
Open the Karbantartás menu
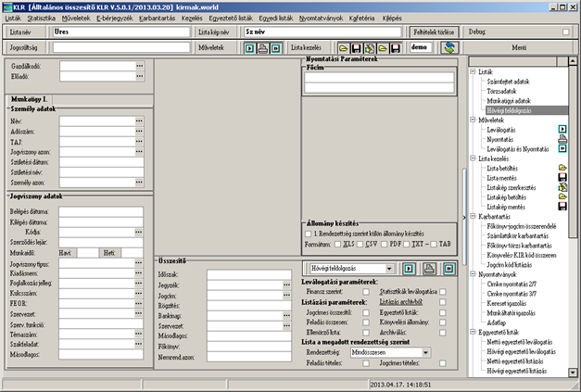(158, 19)
